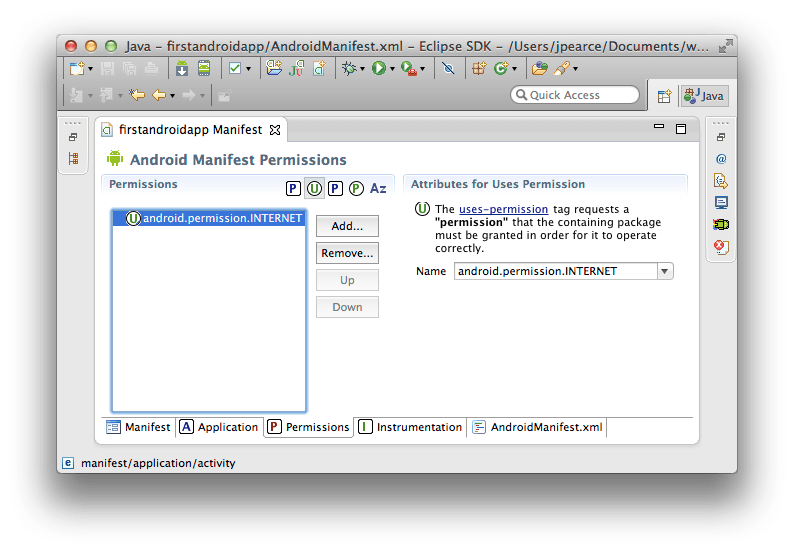794x552 pixels.
Task: Click the Run External Tools icon
Action: click(x=409, y=68)
